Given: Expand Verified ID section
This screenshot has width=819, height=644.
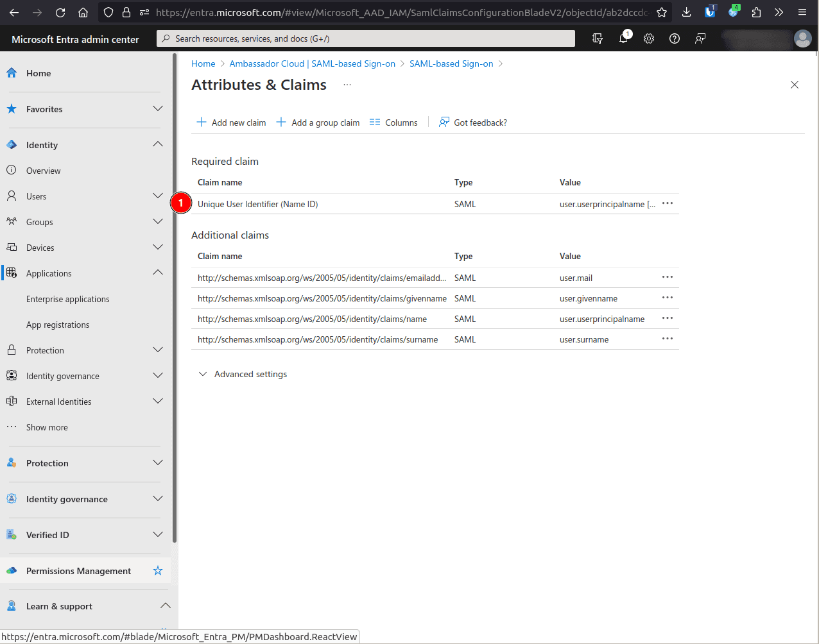Looking at the screenshot, I should pyautogui.click(x=158, y=534).
